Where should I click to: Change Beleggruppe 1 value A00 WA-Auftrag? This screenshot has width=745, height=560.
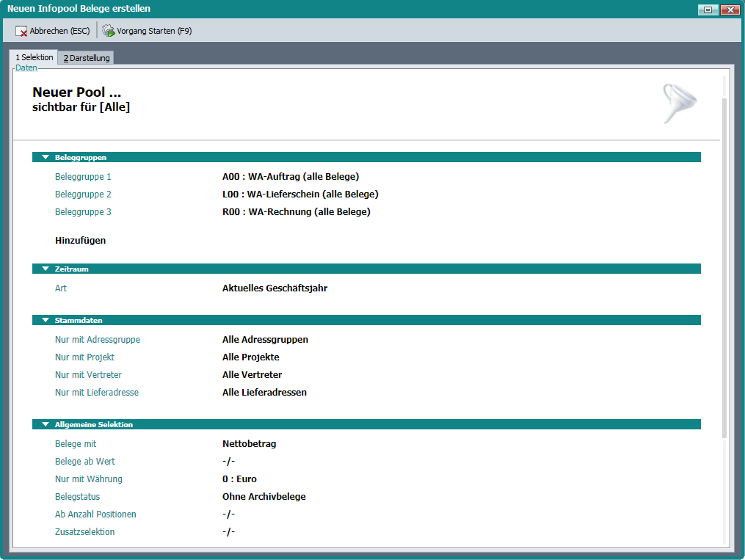point(291,177)
